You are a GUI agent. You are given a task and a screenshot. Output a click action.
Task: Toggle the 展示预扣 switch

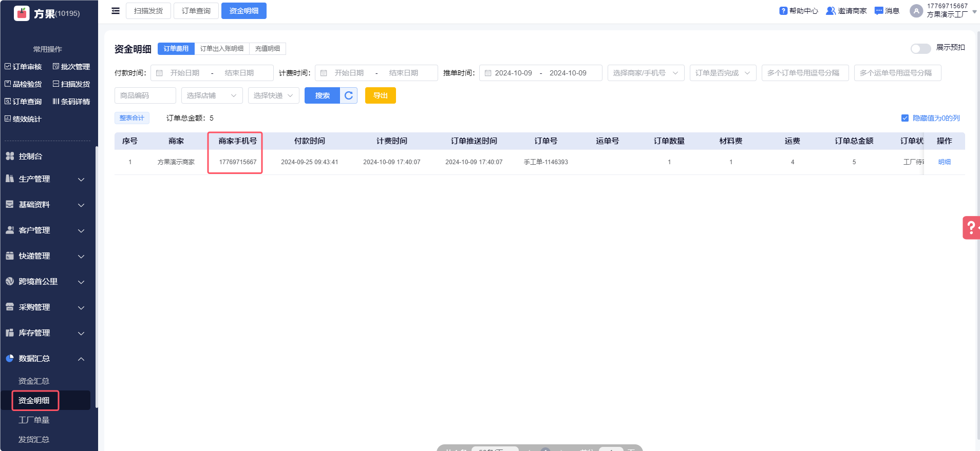point(920,48)
